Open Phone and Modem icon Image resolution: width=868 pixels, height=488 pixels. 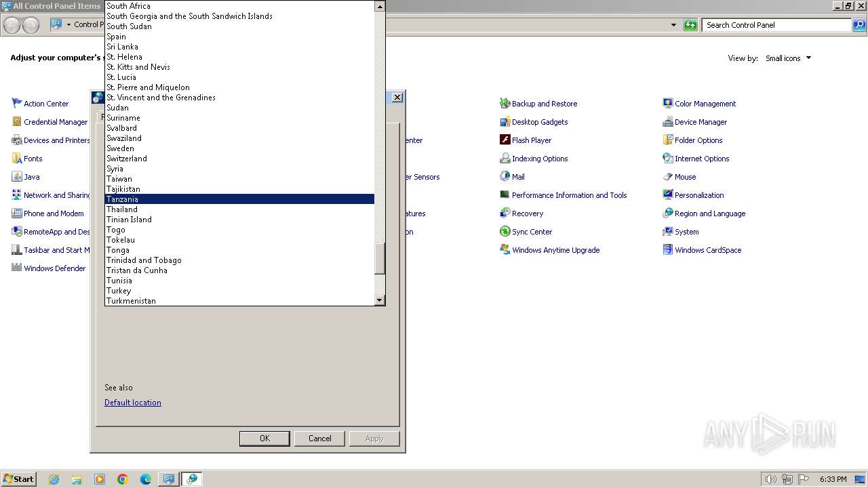[x=17, y=213]
